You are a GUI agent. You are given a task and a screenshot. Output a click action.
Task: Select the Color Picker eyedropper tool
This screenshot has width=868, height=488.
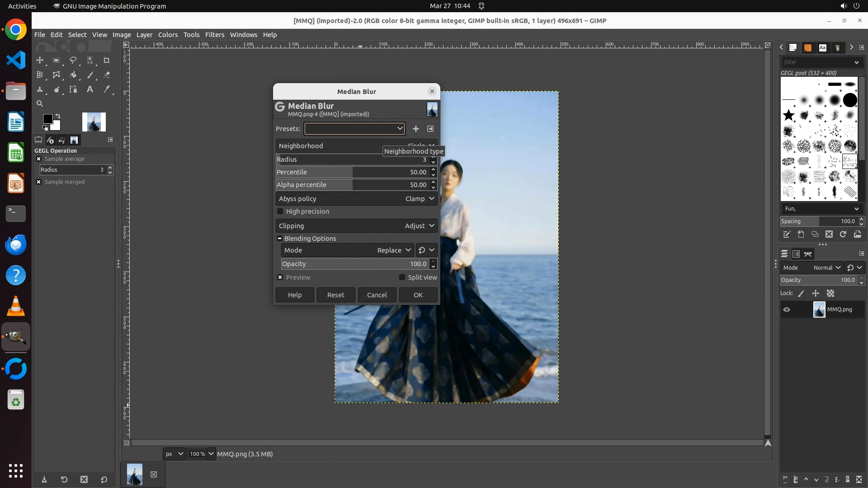point(107,89)
